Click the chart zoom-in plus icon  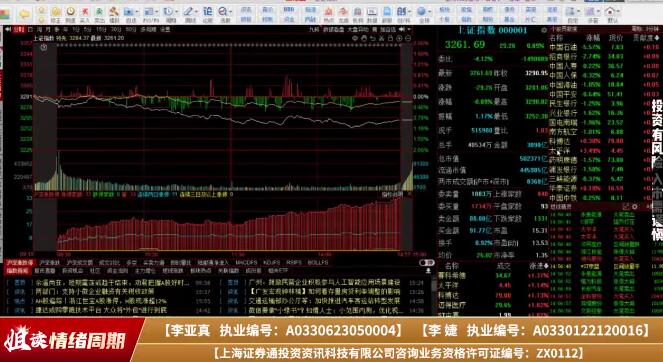(x=399, y=38)
